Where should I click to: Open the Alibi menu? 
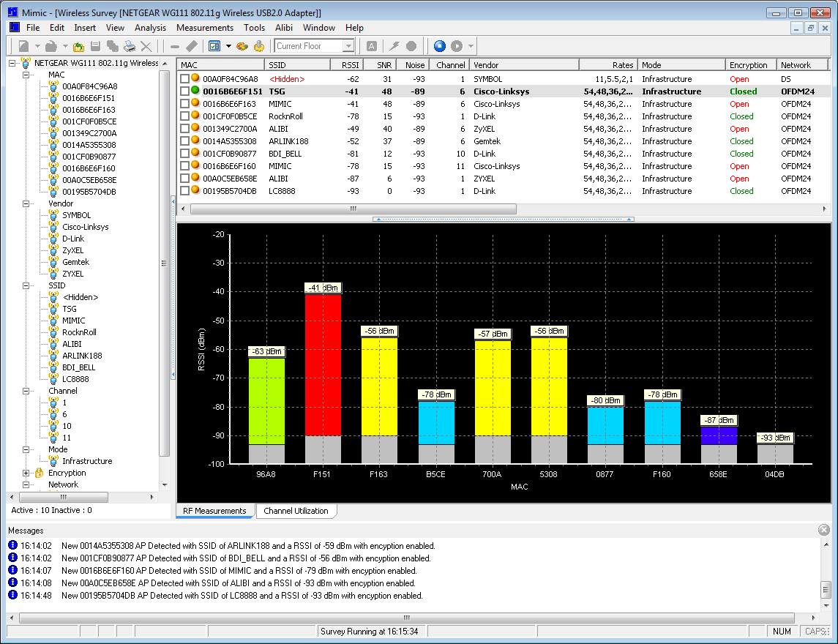tap(284, 28)
